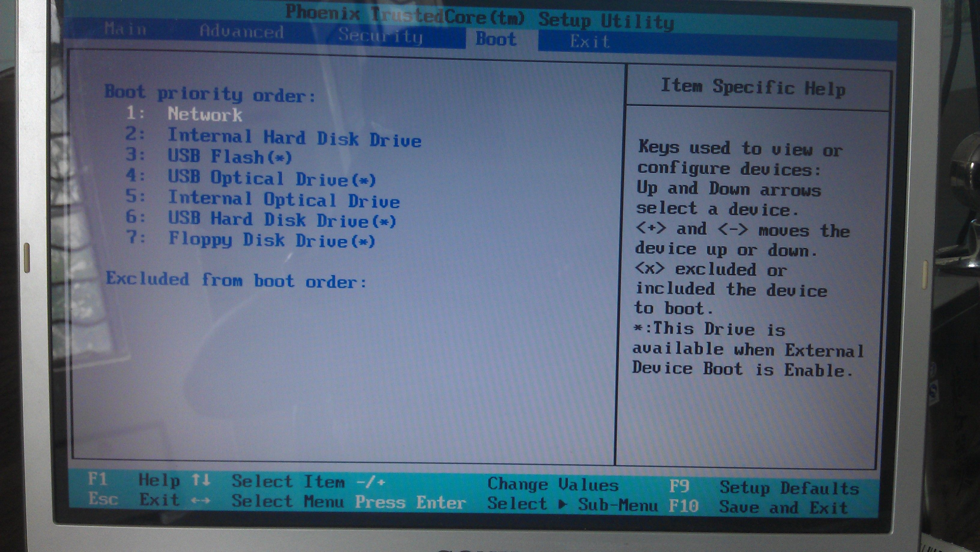Image resolution: width=980 pixels, height=552 pixels.
Task: Click the left/right arrows icon in footer
Action: [x=201, y=500]
